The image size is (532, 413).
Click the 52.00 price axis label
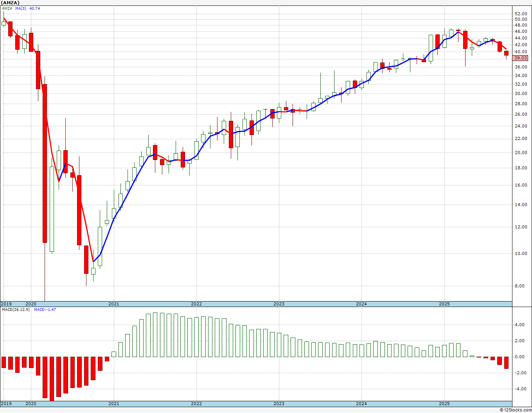[521, 13]
